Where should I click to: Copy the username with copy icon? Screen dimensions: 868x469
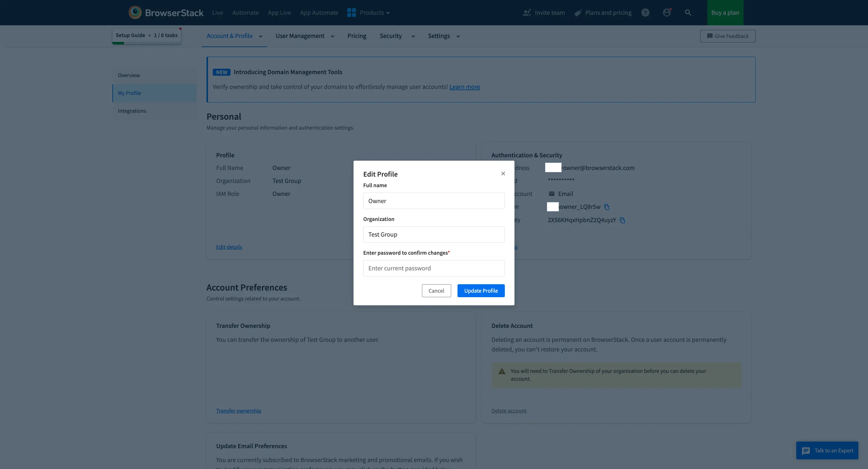607,207
